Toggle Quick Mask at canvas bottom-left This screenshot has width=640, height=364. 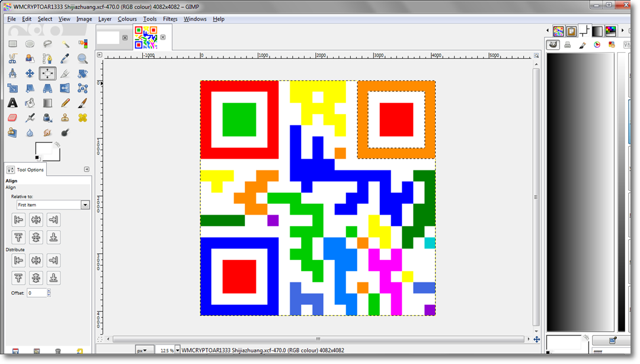100,339
